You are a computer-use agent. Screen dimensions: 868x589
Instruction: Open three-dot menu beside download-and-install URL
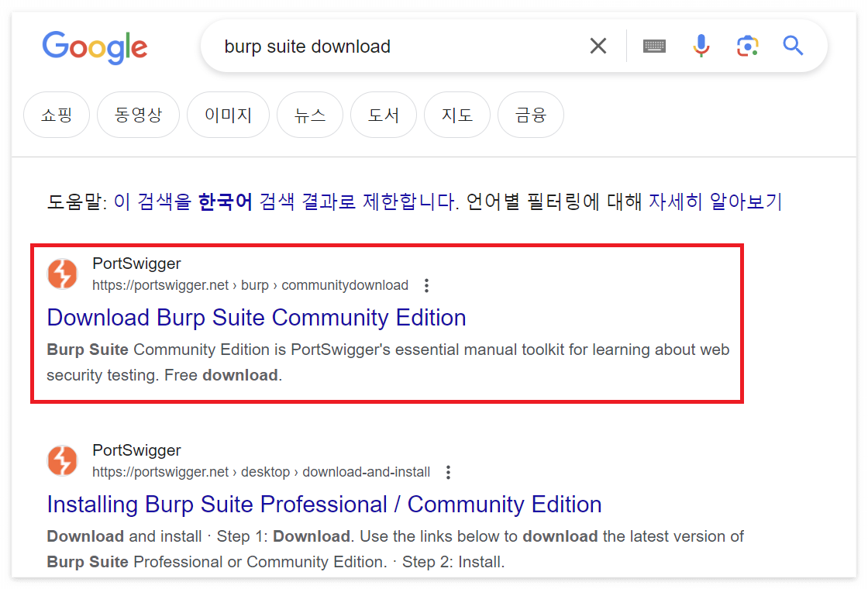pyautogui.click(x=449, y=472)
